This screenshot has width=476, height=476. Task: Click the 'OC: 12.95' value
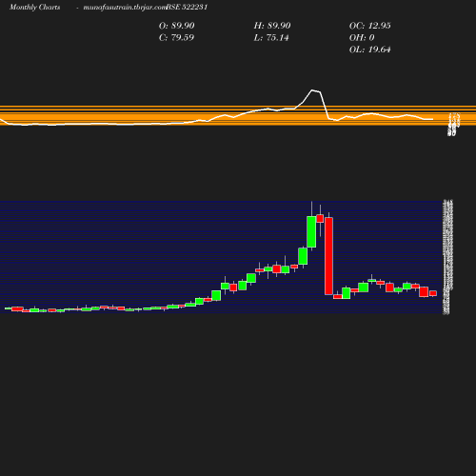(370, 26)
